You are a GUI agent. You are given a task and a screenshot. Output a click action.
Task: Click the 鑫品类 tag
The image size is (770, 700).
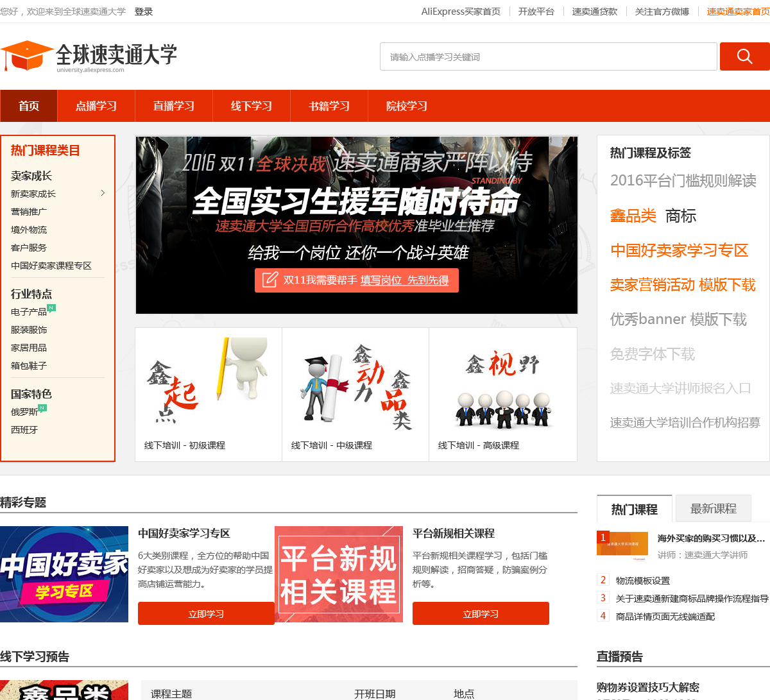pos(633,216)
